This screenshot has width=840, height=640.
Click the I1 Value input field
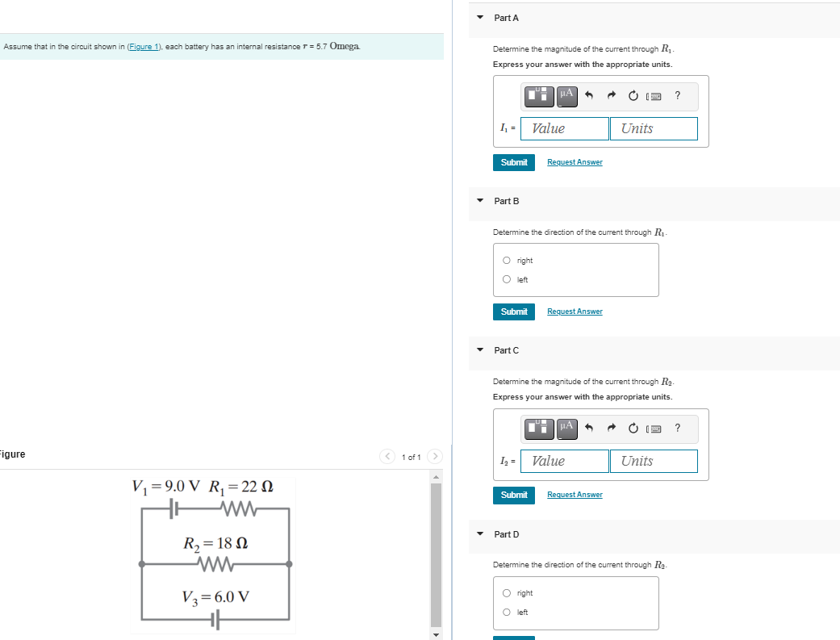tap(565, 128)
